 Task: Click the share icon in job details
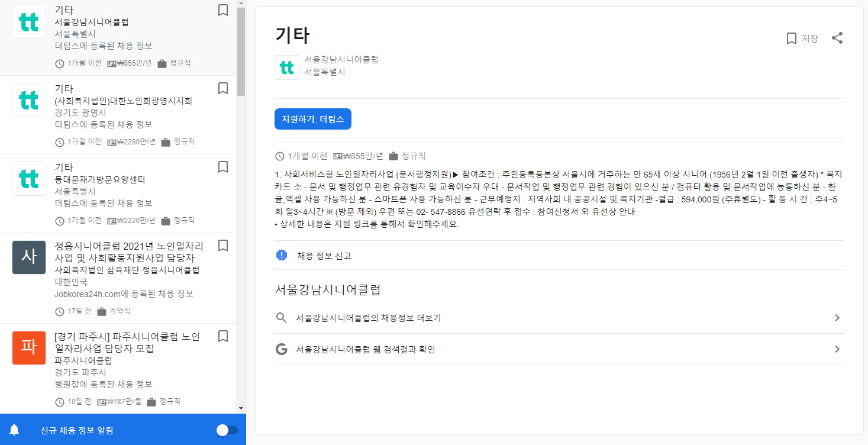pyautogui.click(x=837, y=38)
